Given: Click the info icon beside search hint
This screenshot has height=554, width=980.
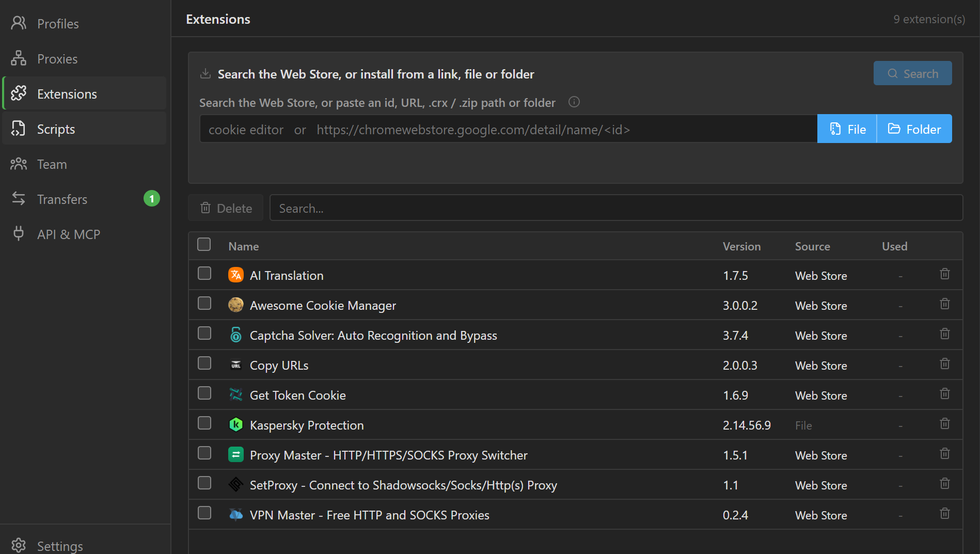Looking at the screenshot, I should [x=574, y=102].
